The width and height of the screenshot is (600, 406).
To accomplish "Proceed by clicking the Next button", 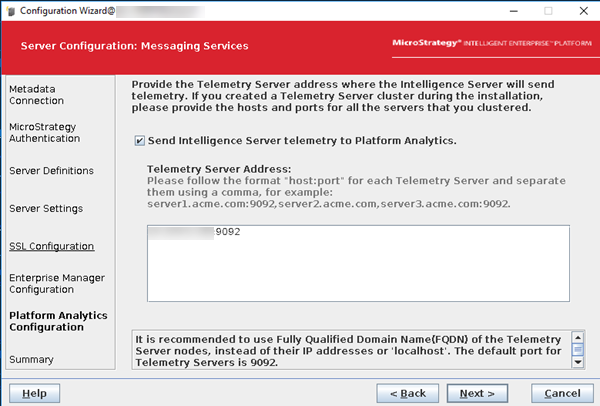I will [x=477, y=392].
